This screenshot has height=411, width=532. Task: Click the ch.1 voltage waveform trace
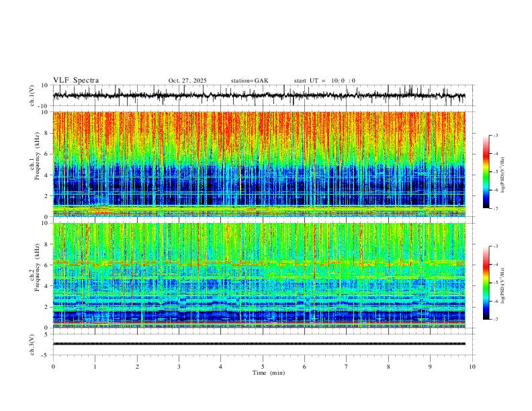point(259,95)
